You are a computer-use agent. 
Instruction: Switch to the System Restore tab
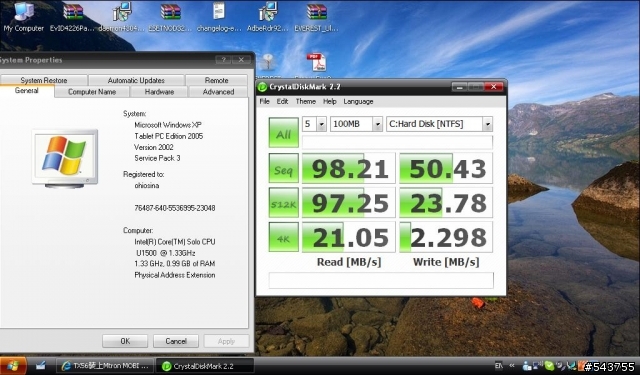tap(44, 80)
